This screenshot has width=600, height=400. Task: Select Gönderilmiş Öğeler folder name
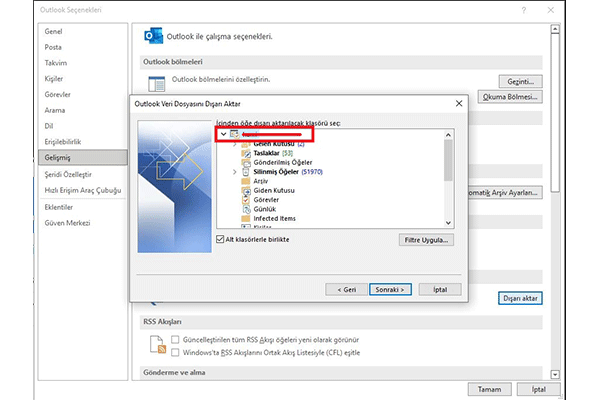point(283,162)
